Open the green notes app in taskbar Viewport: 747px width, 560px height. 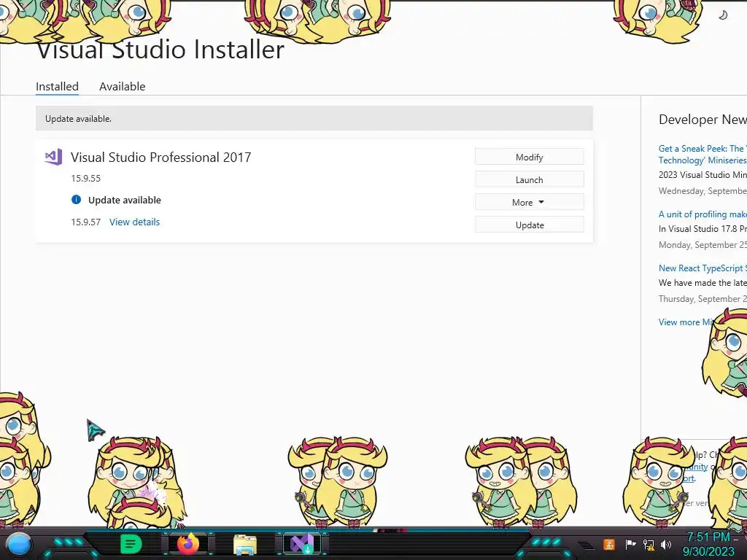pos(131,544)
